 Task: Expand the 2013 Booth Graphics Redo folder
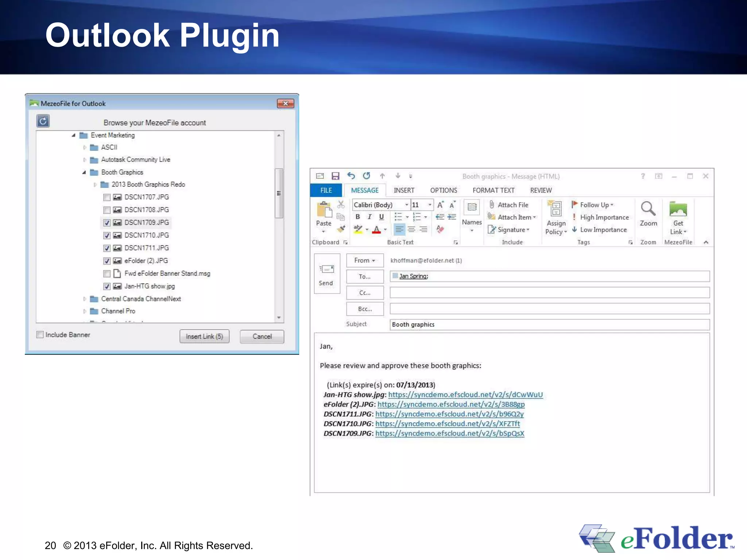[x=95, y=185]
